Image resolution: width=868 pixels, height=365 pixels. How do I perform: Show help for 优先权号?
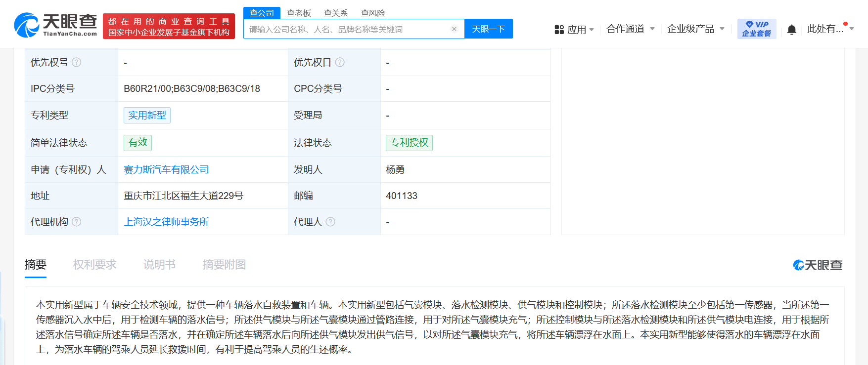(x=77, y=62)
